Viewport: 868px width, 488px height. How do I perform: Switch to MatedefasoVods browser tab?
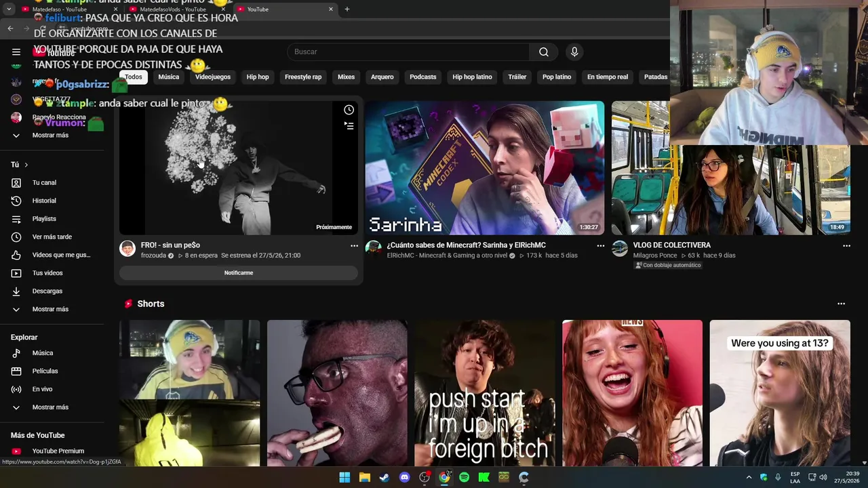(173, 9)
